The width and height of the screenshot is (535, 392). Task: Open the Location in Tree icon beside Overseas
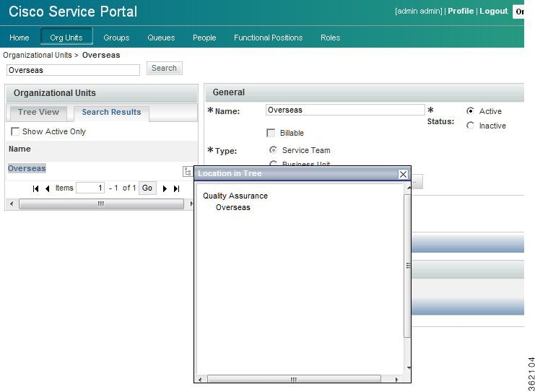click(187, 171)
